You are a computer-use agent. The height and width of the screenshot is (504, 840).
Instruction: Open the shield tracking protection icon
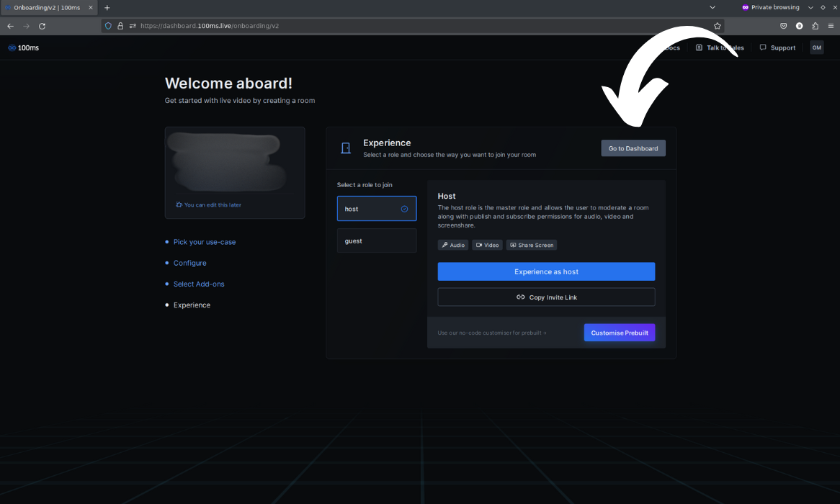click(108, 26)
